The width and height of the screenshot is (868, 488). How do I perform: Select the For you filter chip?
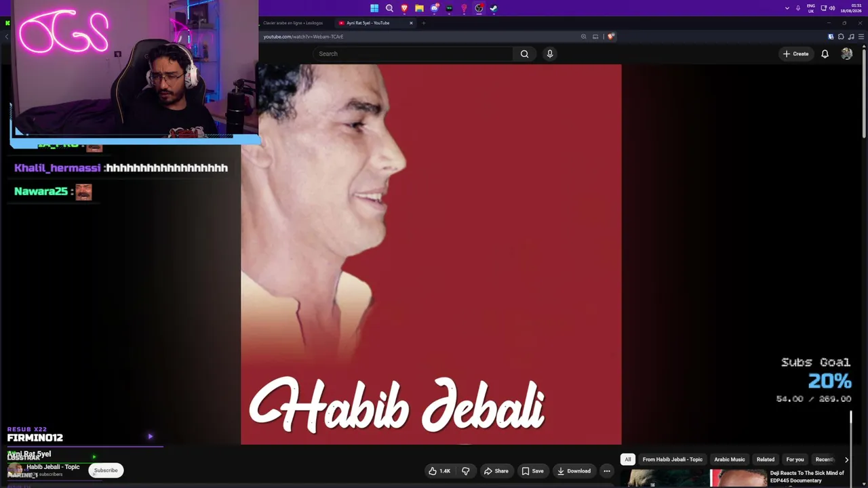coord(795,460)
